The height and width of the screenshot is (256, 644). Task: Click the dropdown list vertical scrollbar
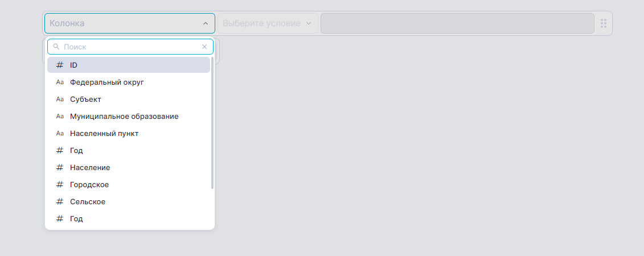tap(212, 122)
